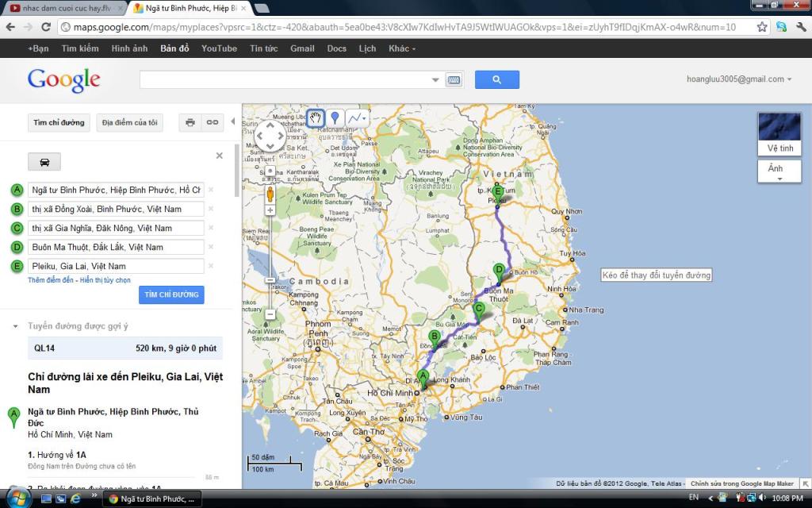812x508 pixels.
Task: Bookmark this page with the star icon
Action: (x=762, y=27)
